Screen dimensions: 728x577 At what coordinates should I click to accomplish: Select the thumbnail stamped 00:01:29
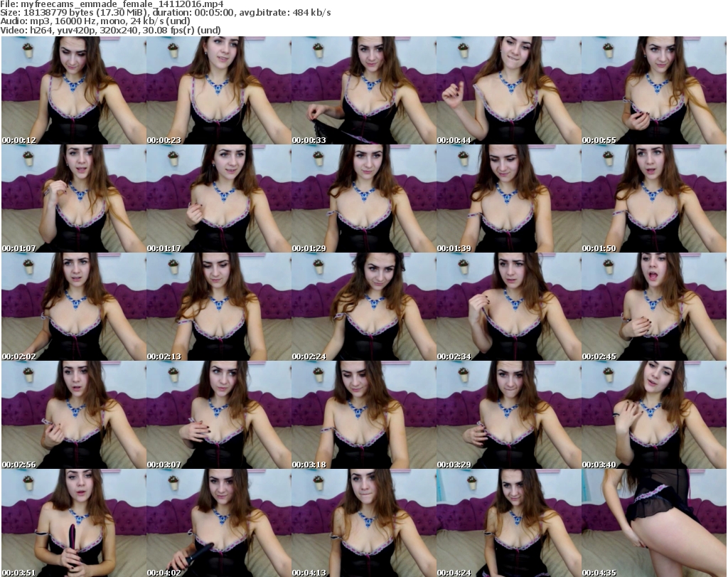tap(363, 199)
